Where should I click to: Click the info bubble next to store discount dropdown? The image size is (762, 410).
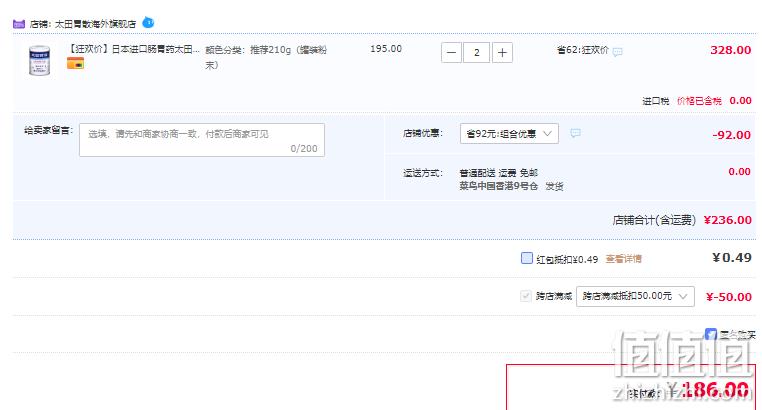pos(575,133)
